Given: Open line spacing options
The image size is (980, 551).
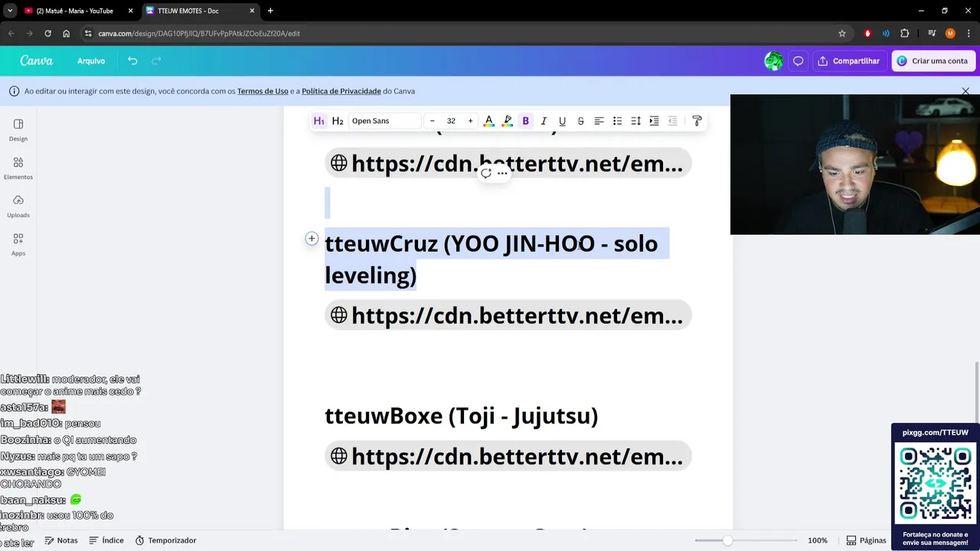Looking at the screenshot, I should click(x=635, y=121).
